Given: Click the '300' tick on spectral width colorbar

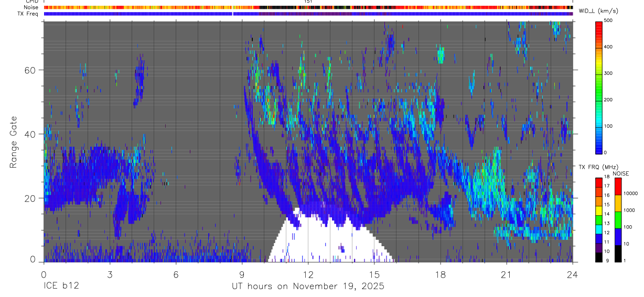Looking at the screenshot, I should 608,73.
